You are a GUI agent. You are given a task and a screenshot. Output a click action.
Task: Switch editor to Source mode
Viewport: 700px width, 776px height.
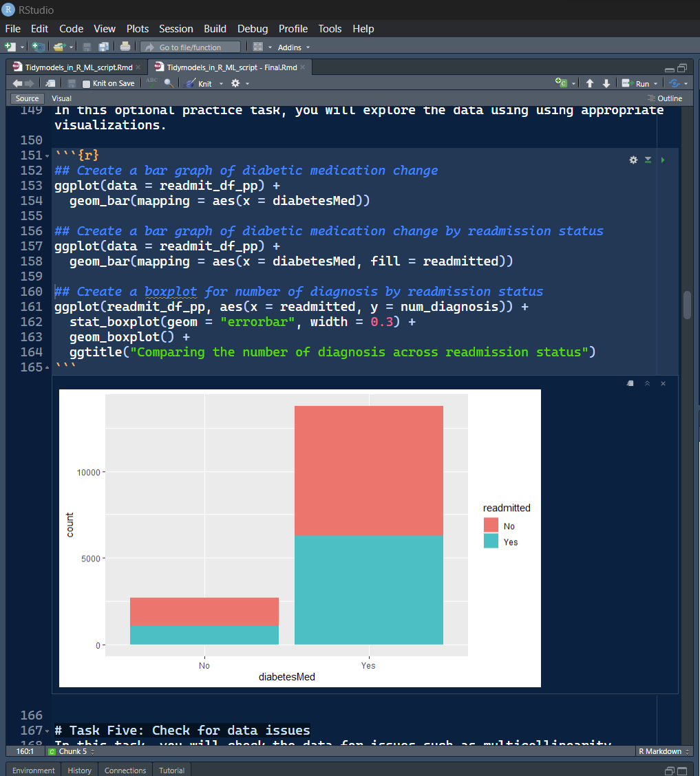coord(28,98)
